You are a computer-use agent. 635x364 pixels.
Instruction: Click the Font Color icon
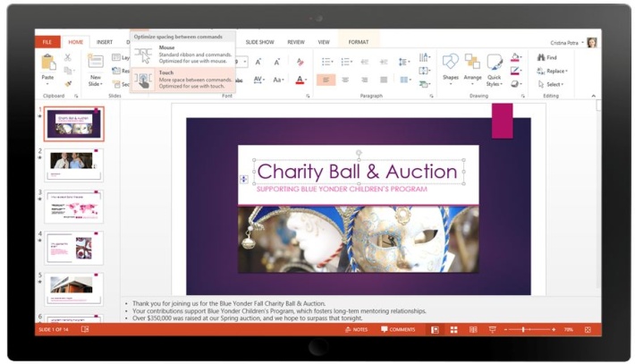(x=300, y=80)
